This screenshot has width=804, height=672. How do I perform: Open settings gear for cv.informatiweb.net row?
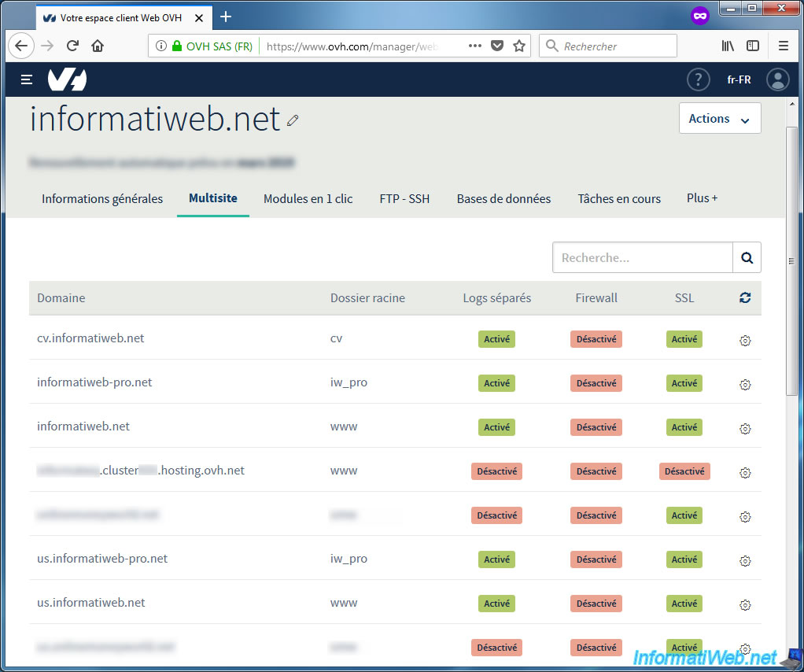[x=745, y=341]
